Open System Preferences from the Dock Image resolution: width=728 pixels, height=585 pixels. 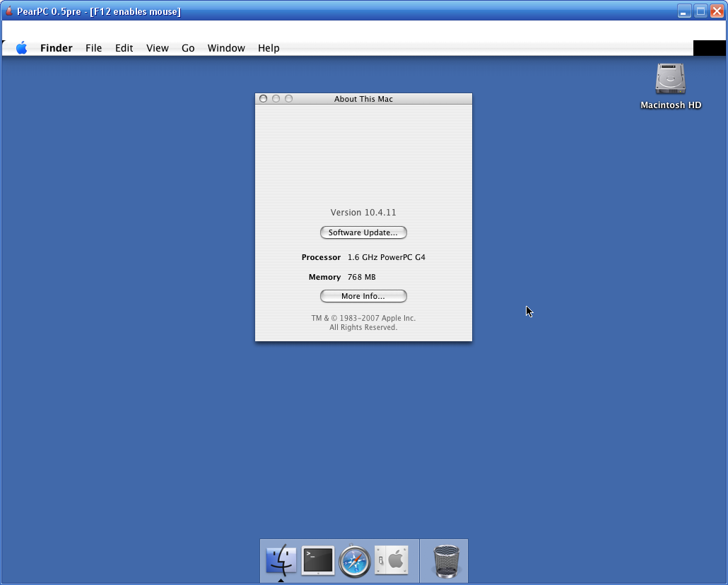(x=392, y=561)
